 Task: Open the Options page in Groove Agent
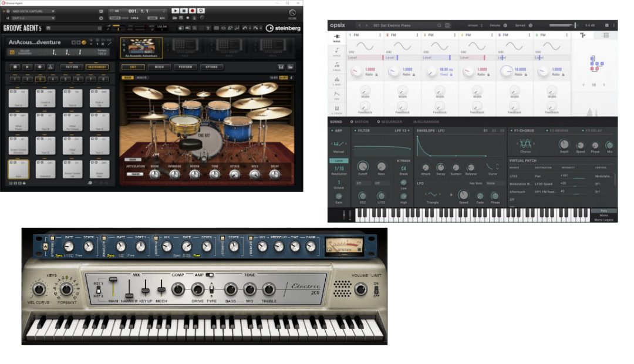point(211,67)
